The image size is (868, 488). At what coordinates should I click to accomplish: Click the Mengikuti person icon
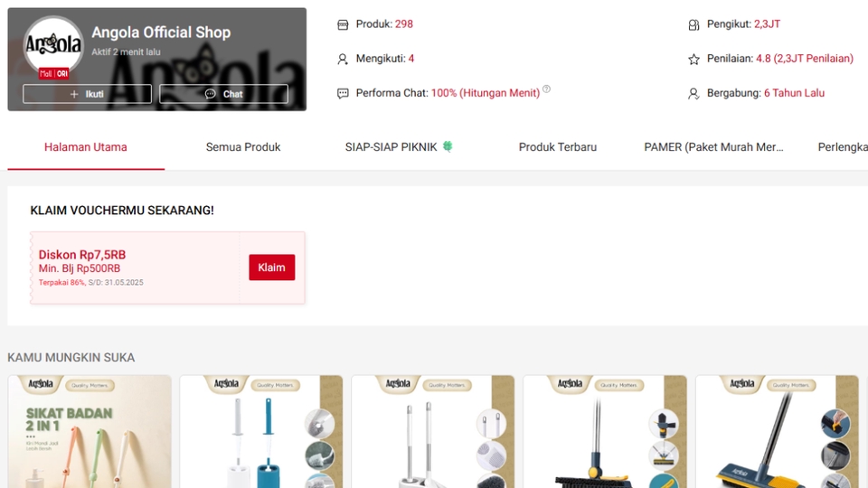pos(343,60)
